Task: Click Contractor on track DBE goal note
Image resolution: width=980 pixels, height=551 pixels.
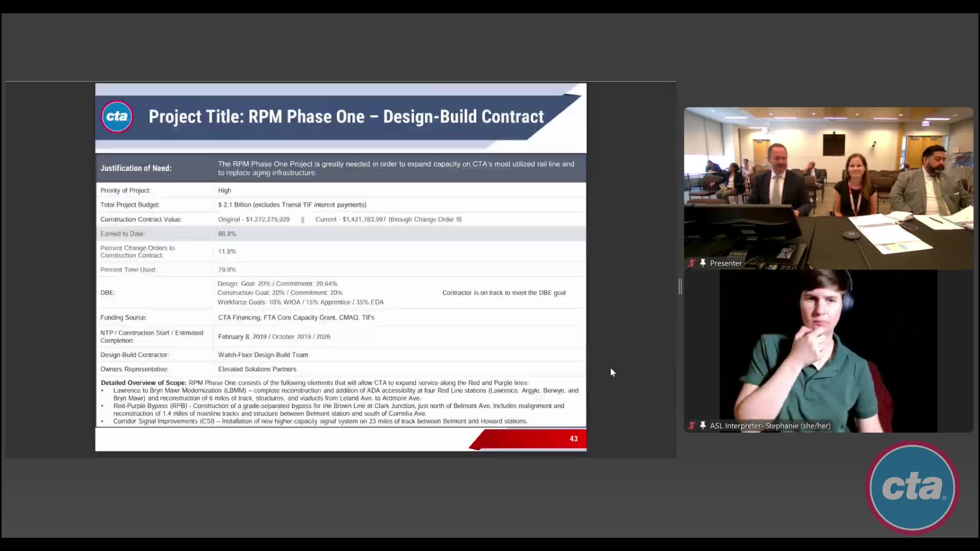Action: coord(503,293)
